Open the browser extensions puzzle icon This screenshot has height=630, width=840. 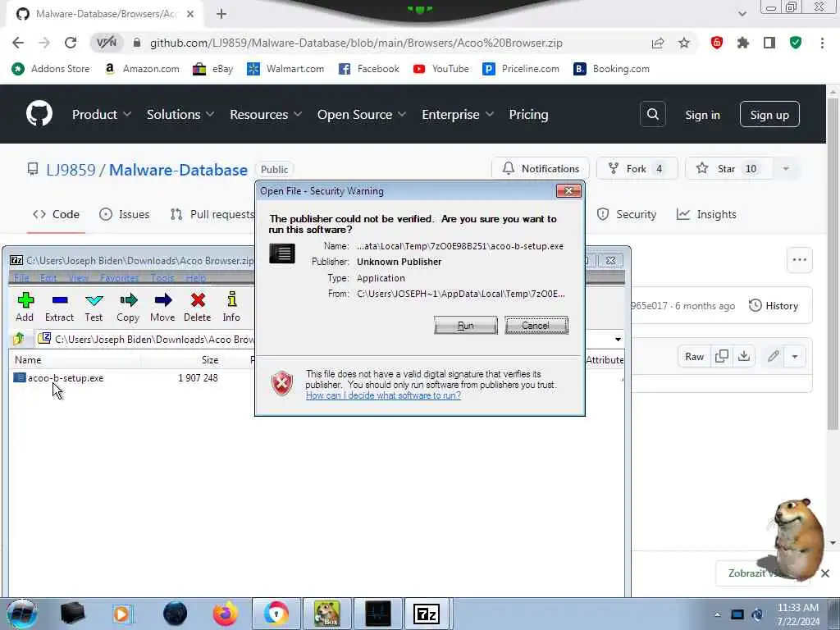tap(742, 43)
